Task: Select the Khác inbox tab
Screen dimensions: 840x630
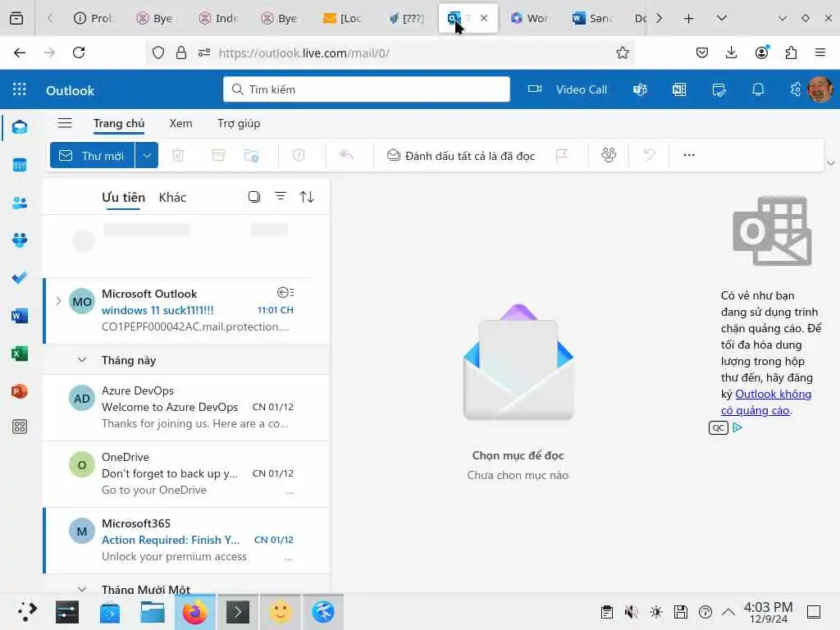Action: (x=172, y=197)
